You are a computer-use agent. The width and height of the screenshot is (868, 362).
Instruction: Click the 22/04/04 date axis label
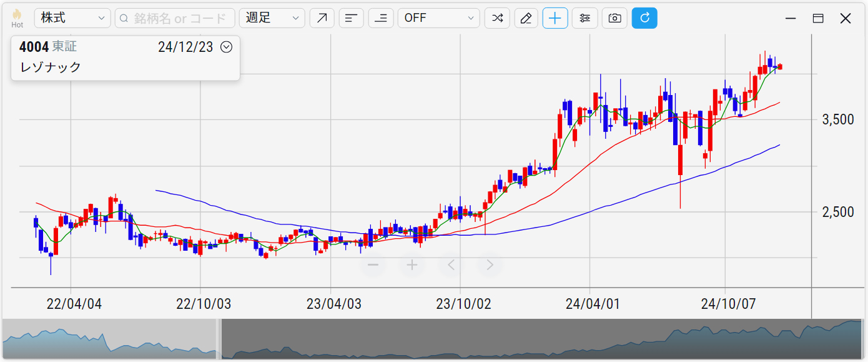click(x=74, y=304)
